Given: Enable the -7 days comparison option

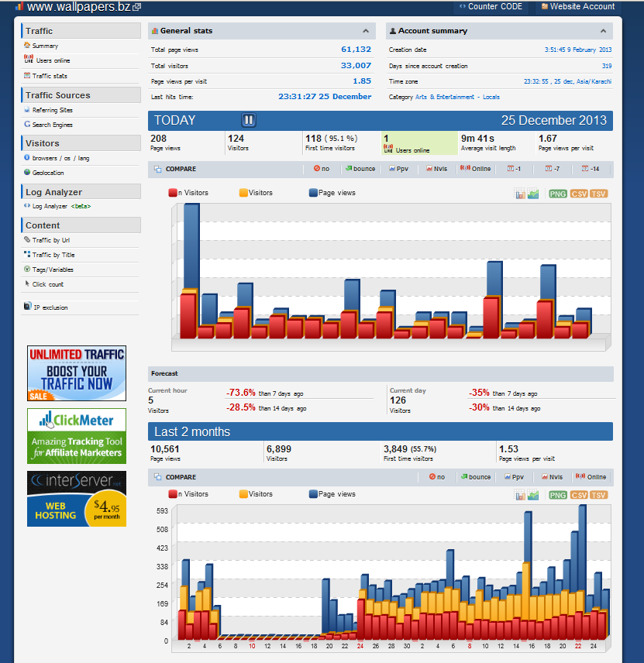Looking at the screenshot, I should click(x=553, y=169).
